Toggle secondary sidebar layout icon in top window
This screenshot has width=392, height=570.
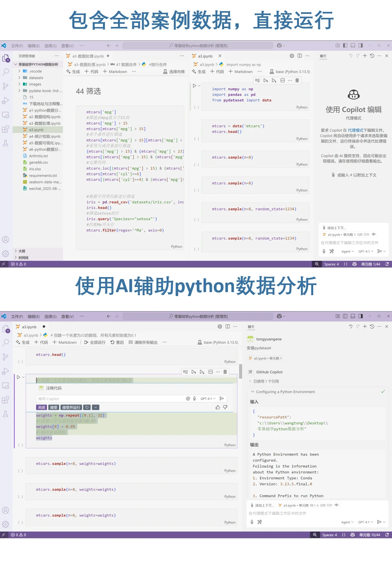[x=360, y=46]
